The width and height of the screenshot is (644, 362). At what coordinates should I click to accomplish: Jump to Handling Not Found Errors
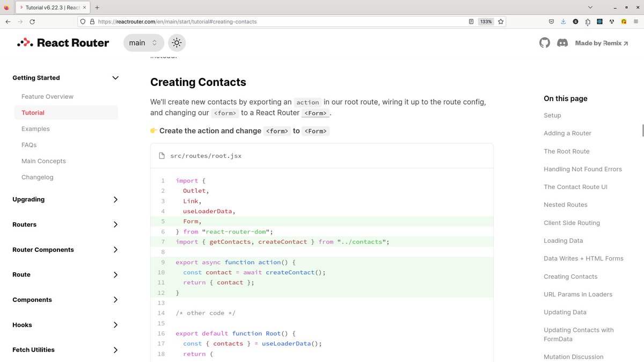(583, 169)
